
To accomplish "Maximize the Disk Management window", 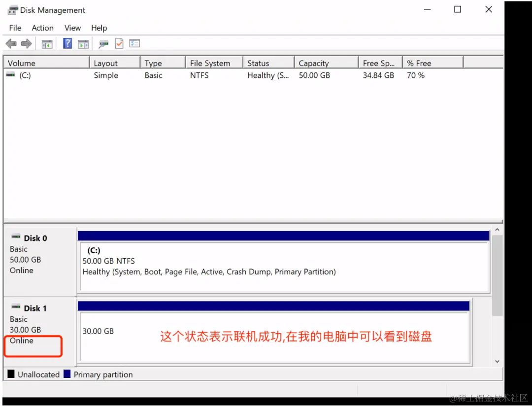I will 457,9.
